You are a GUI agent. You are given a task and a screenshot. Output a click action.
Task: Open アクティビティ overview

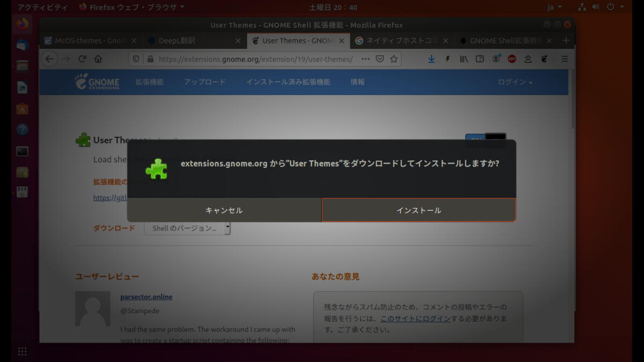coord(43,8)
